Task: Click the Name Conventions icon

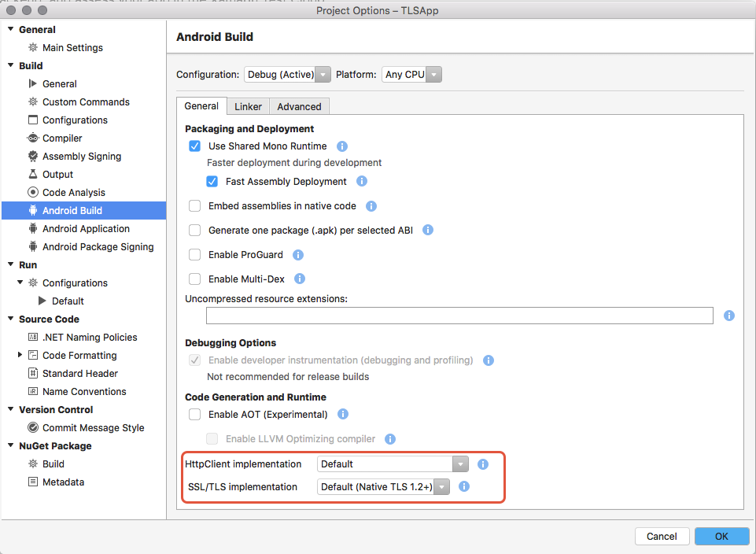Action: (x=33, y=391)
